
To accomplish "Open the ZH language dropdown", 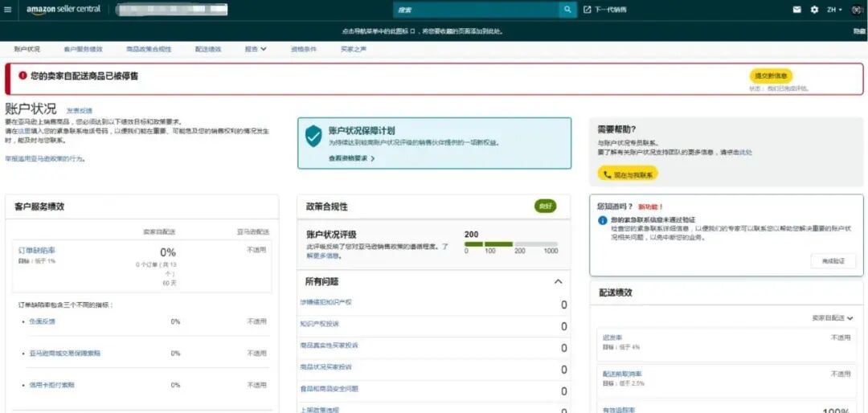I will click(x=835, y=10).
